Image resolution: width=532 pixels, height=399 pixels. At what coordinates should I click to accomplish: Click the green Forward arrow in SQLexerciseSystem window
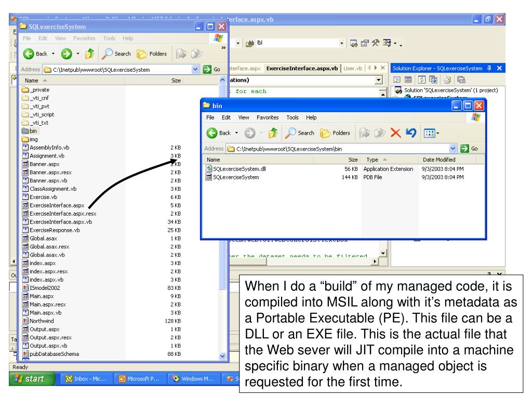pyautogui.click(x=66, y=54)
